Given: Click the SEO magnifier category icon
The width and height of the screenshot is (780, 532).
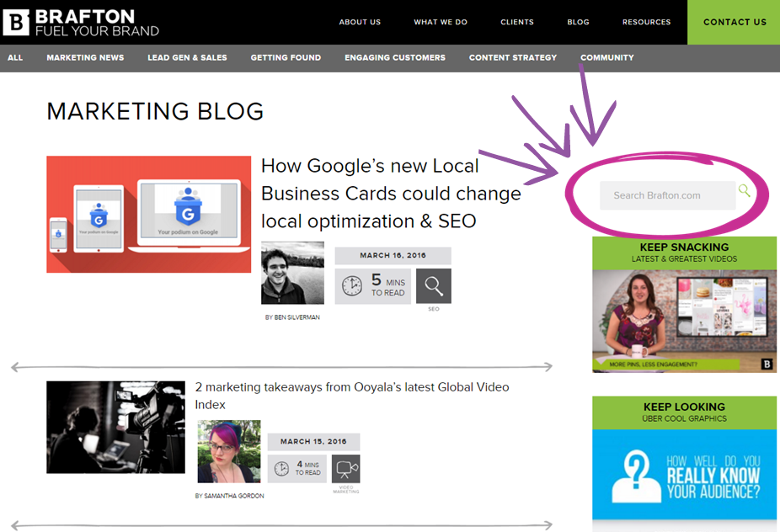Looking at the screenshot, I should [434, 286].
